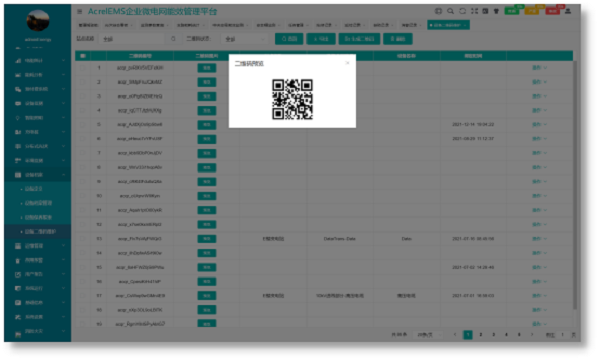Switch to the active green highlighted tab
Screen dimensions: 600x360
(448, 25)
